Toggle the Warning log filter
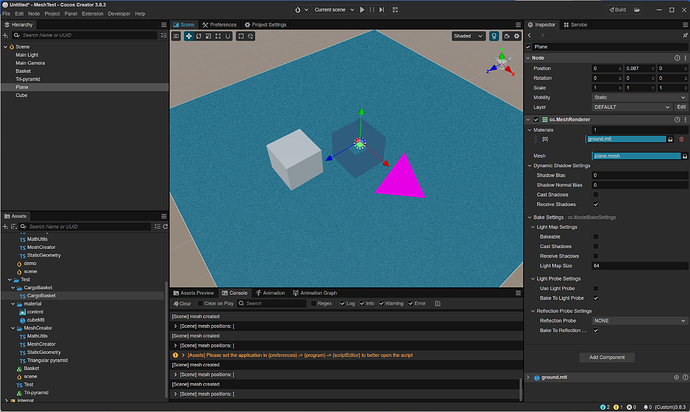 pyautogui.click(x=381, y=304)
